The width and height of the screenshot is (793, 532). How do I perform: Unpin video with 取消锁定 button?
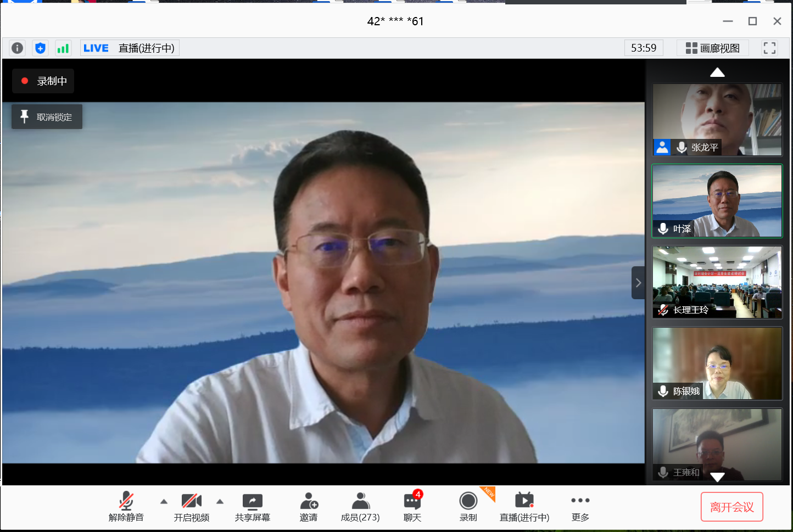(47, 117)
